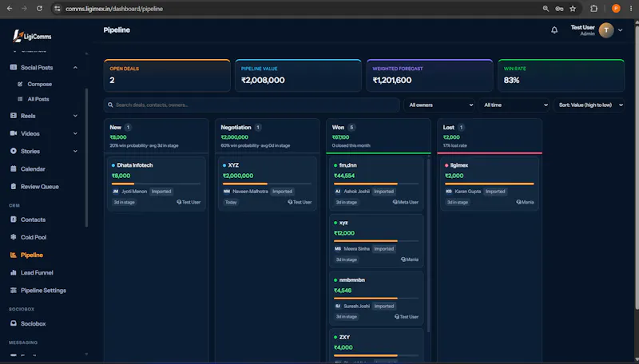639x364 pixels.
Task: Click the Review Queue clipboard icon
Action: tap(14, 187)
